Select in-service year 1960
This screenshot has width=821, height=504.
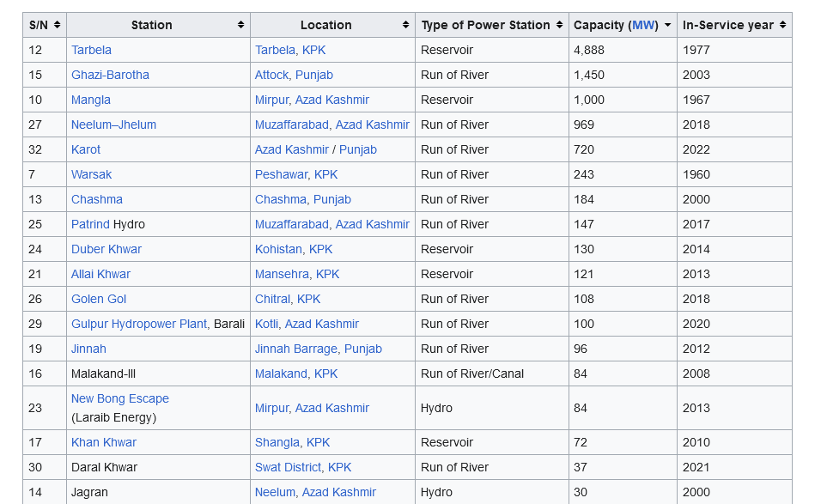pos(696,174)
